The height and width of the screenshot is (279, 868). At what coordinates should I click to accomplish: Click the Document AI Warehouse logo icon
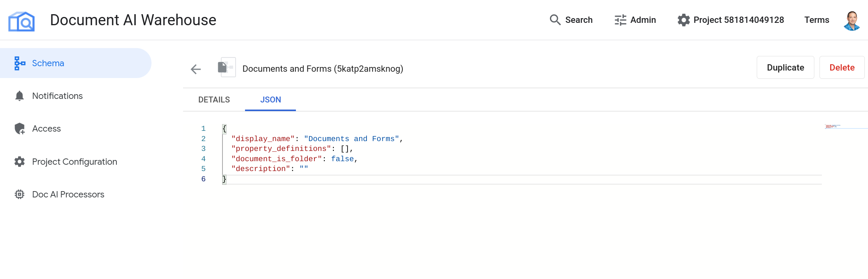[21, 21]
